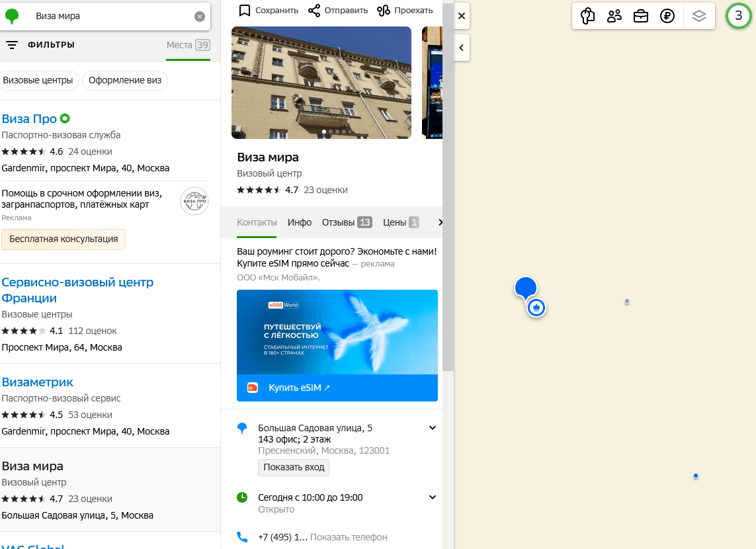Toggle the Оформление виз filter chip
Screen dimensions: 756x549
click(125, 81)
